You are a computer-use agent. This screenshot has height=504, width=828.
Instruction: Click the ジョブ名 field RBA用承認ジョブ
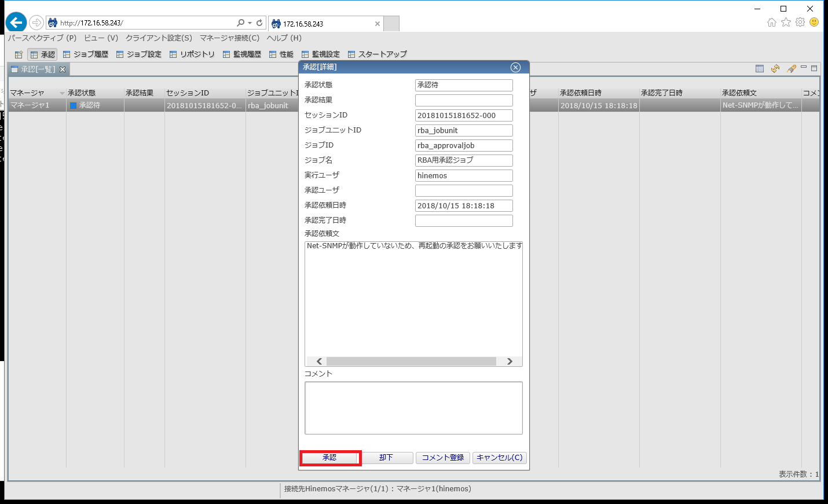[464, 160]
